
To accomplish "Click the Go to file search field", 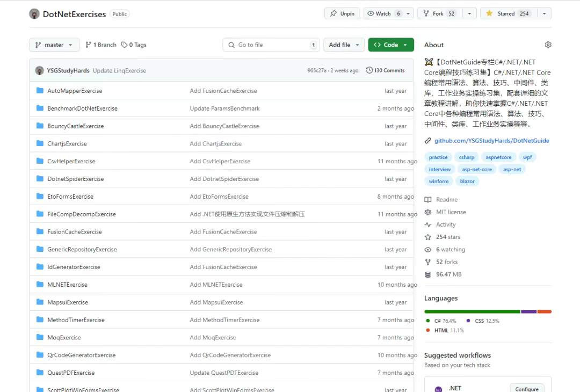I will pos(271,45).
